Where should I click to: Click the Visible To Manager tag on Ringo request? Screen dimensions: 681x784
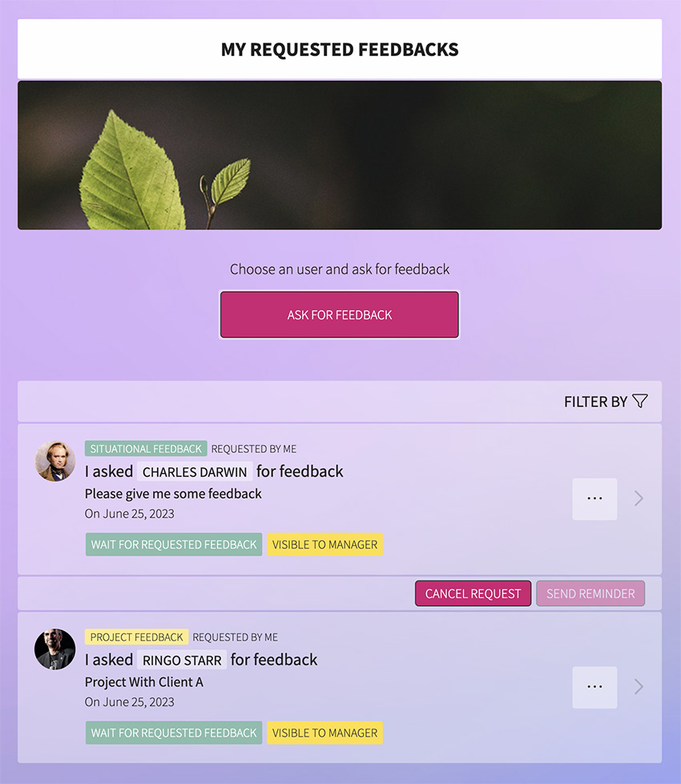pyautogui.click(x=324, y=733)
